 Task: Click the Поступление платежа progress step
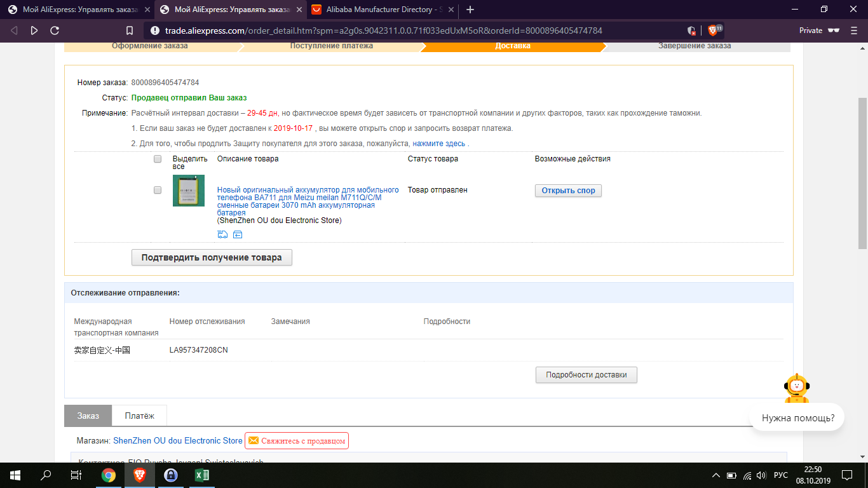[x=332, y=46]
